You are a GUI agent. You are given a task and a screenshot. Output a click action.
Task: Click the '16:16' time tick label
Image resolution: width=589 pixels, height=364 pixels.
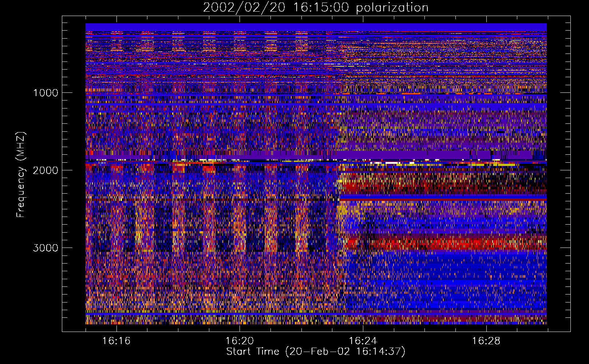tap(116, 341)
